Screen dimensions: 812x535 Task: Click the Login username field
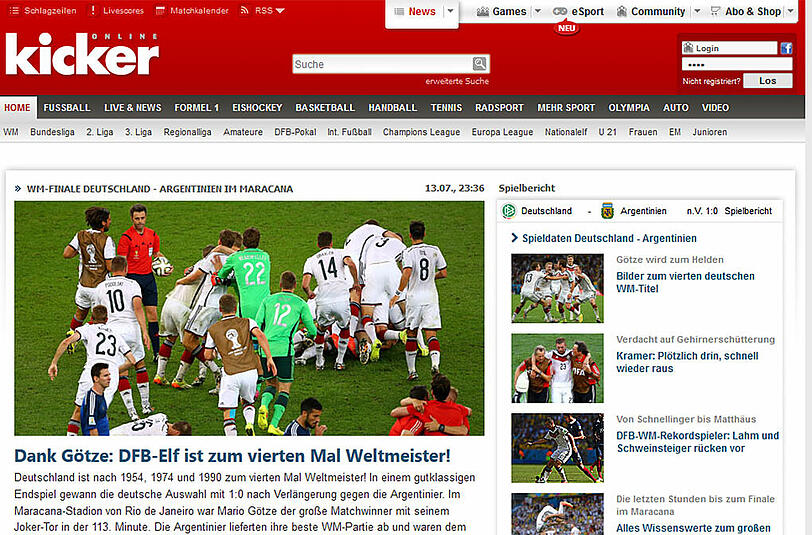pos(730,48)
